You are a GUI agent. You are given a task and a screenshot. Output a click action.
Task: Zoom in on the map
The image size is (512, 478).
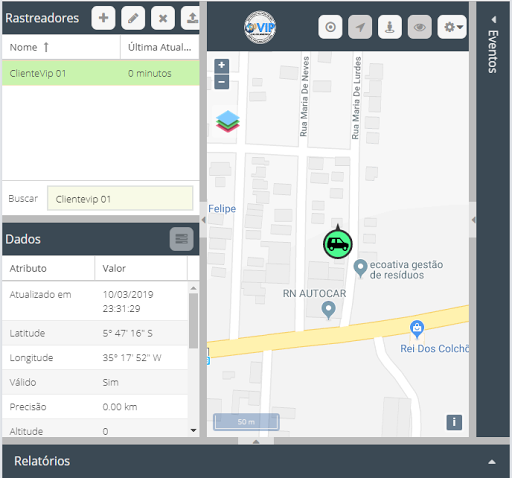[x=222, y=66]
